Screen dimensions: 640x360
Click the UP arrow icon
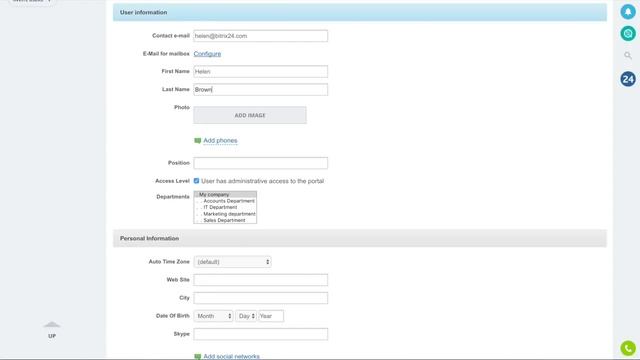[52, 325]
